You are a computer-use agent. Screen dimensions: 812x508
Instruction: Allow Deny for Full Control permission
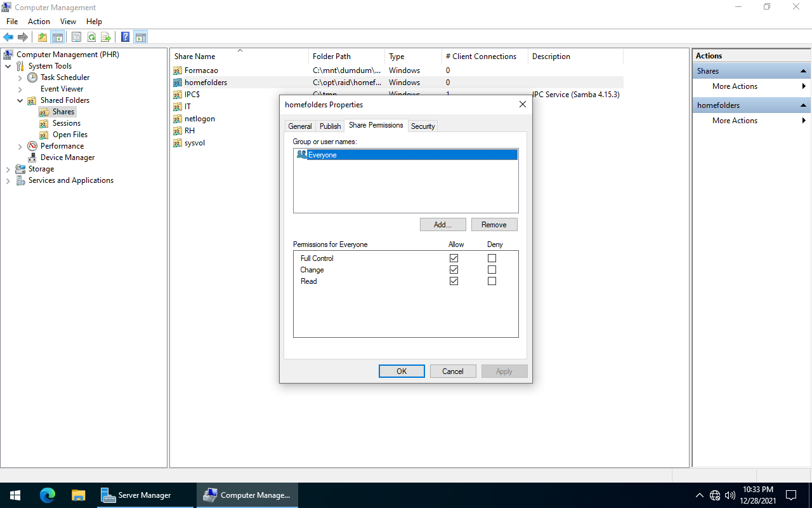[x=492, y=258]
